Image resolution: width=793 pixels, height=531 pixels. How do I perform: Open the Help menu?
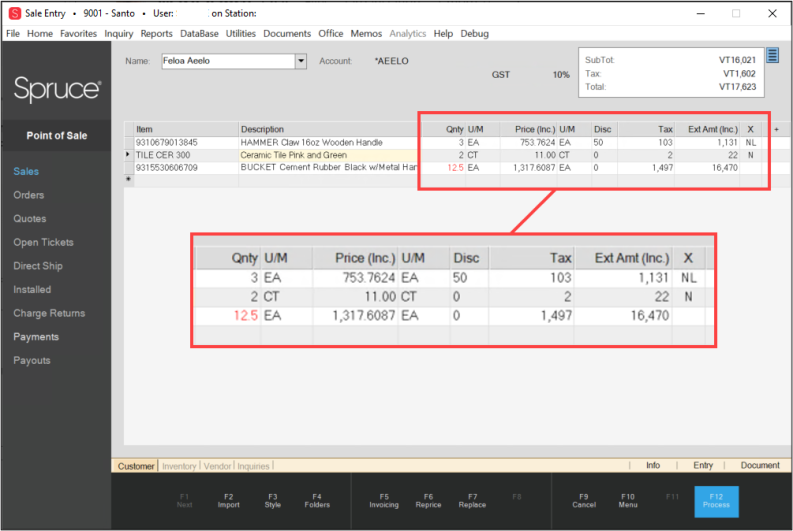click(443, 33)
